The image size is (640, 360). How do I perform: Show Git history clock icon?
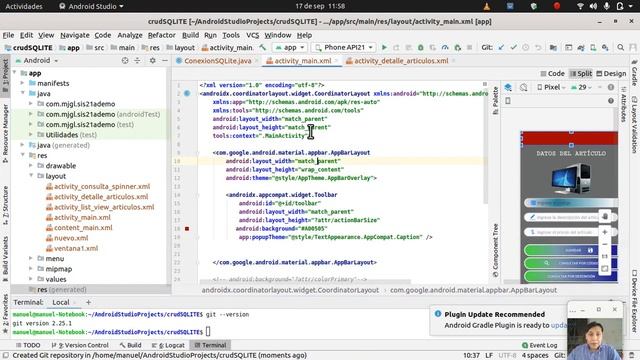coord(526,48)
